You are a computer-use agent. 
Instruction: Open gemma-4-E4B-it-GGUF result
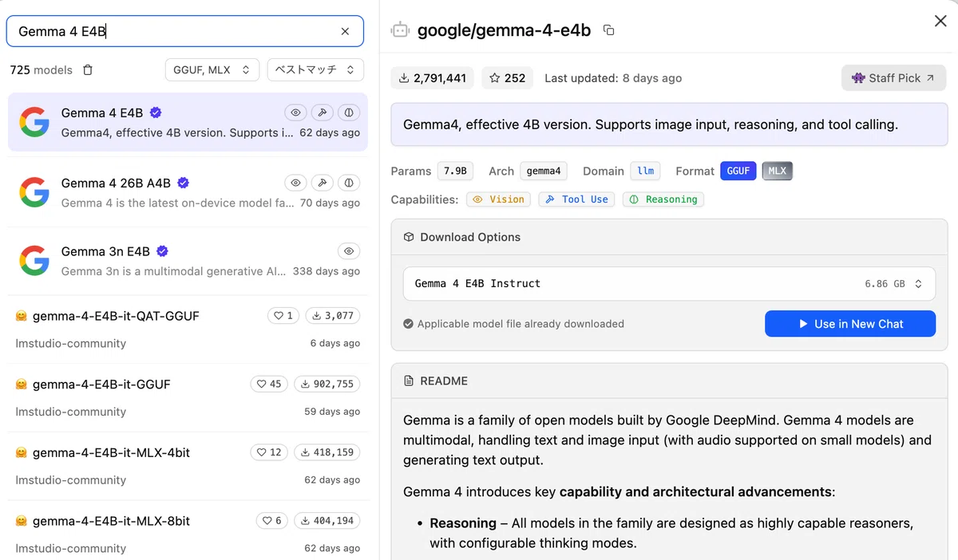pyautogui.click(x=188, y=397)
